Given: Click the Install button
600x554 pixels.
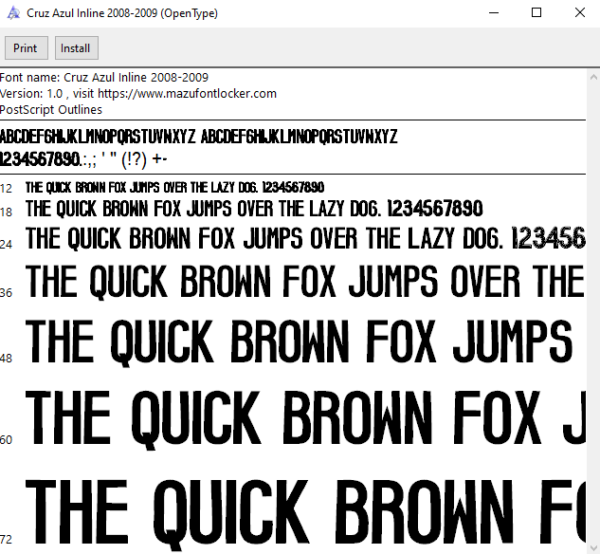Looking at the screenshot, I should (x=77, y=48).
